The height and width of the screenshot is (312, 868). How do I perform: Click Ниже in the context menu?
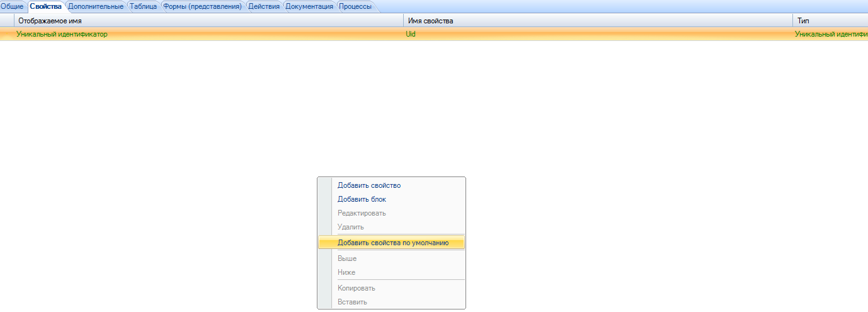coord(391,272)
